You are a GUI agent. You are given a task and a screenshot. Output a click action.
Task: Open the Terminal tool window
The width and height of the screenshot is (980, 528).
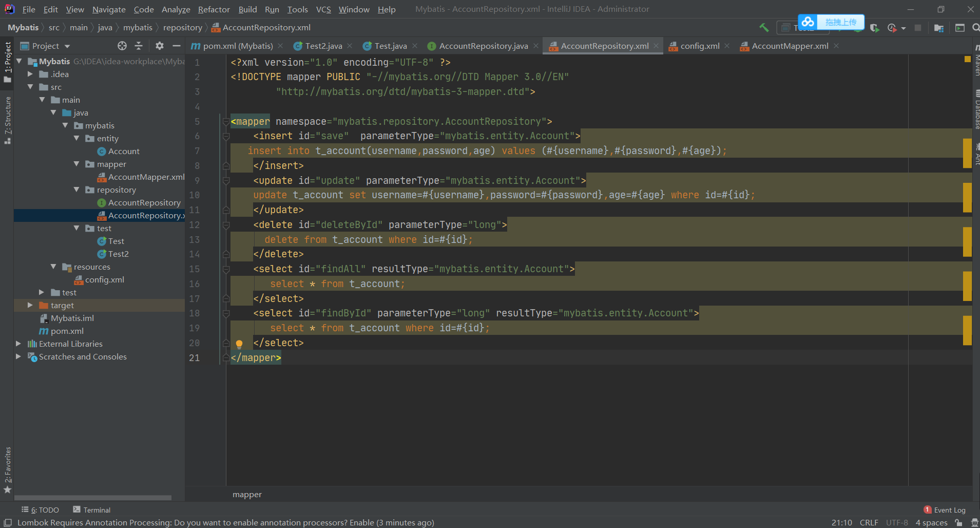pyautogui.click(x=92, y=510)
